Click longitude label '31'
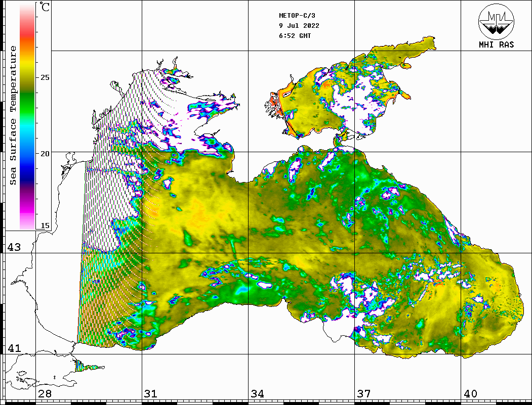The width and height of the screenshot is (532, 405). click(x=151, y=393)
